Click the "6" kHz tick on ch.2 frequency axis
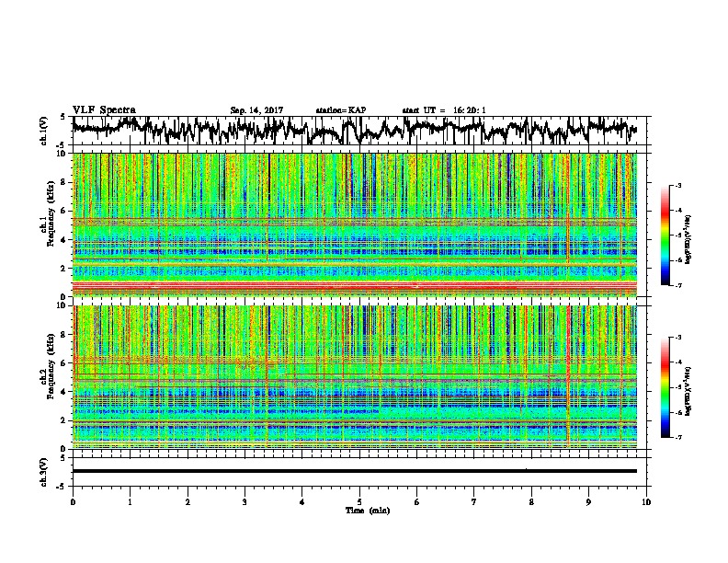Screen dimensions: 728x563 [65, 362]
